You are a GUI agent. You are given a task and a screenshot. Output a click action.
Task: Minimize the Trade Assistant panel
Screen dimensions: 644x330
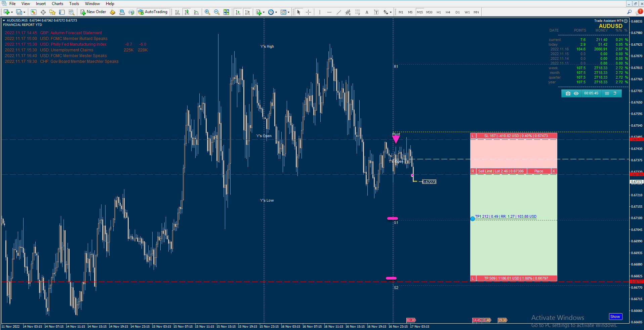tap(615, 93)
